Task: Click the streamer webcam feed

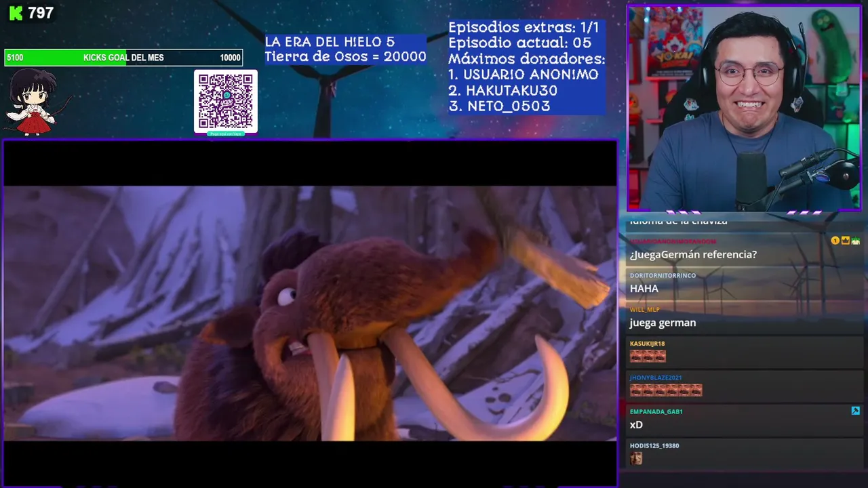Action: click(x=744, y=108)
